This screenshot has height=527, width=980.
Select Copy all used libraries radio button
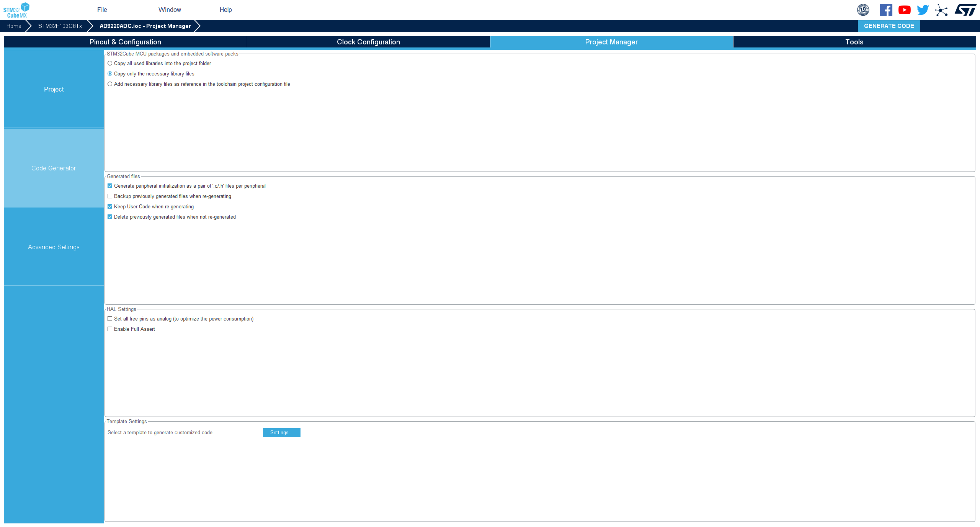(x=110, y=64)
